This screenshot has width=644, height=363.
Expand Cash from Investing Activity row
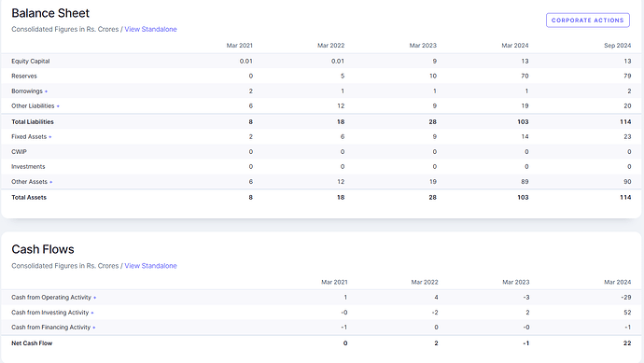pyautogui.click(x=52, y=313)
